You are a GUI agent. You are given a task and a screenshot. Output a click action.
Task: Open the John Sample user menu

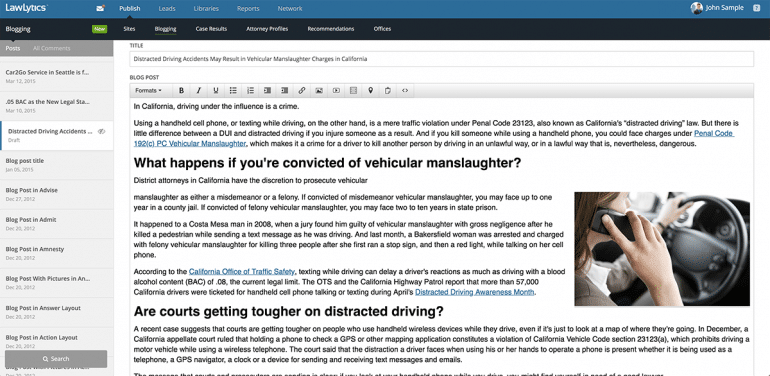pyautogui.click(x=724, y=8)
